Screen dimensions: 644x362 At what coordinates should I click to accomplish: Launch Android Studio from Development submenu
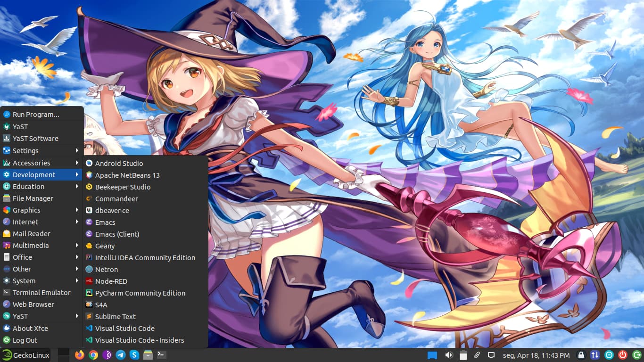145,163
